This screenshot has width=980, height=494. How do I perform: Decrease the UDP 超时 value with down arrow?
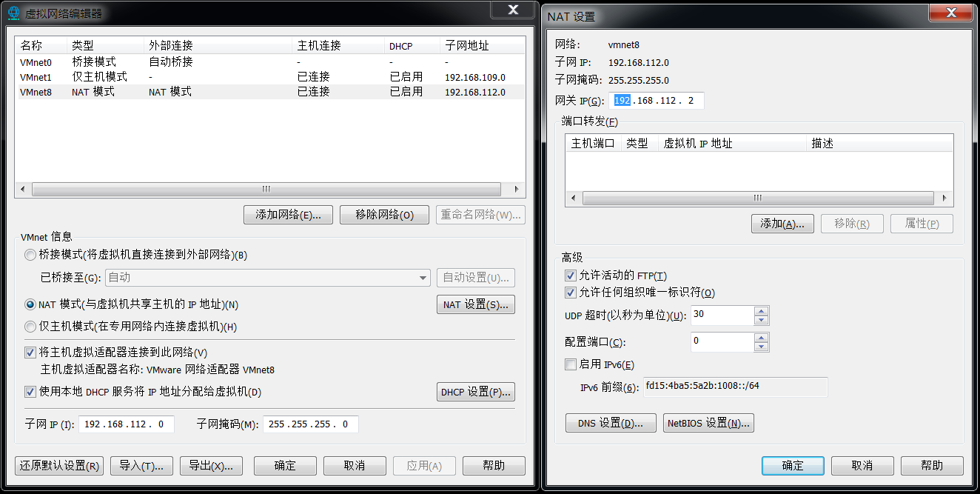coord(761,320)
